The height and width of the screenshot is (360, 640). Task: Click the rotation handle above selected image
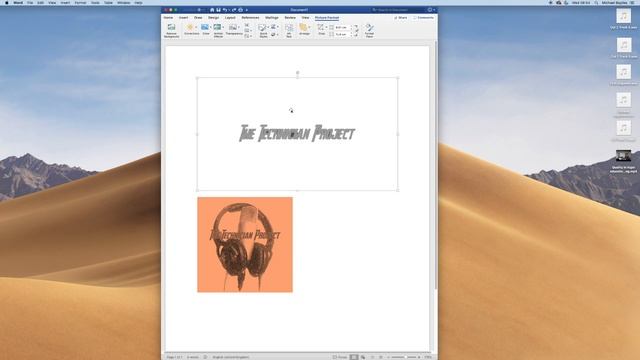(298, 73)
